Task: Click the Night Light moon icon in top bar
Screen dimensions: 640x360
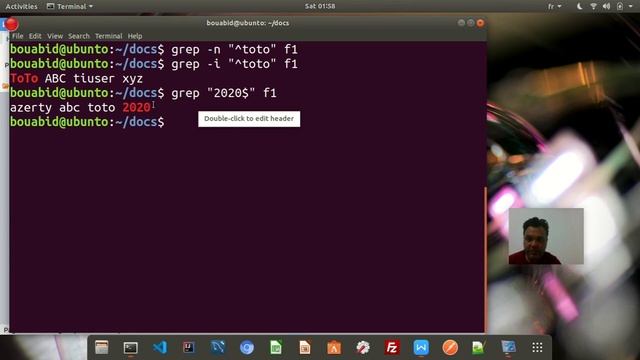Action: point(580,6)
